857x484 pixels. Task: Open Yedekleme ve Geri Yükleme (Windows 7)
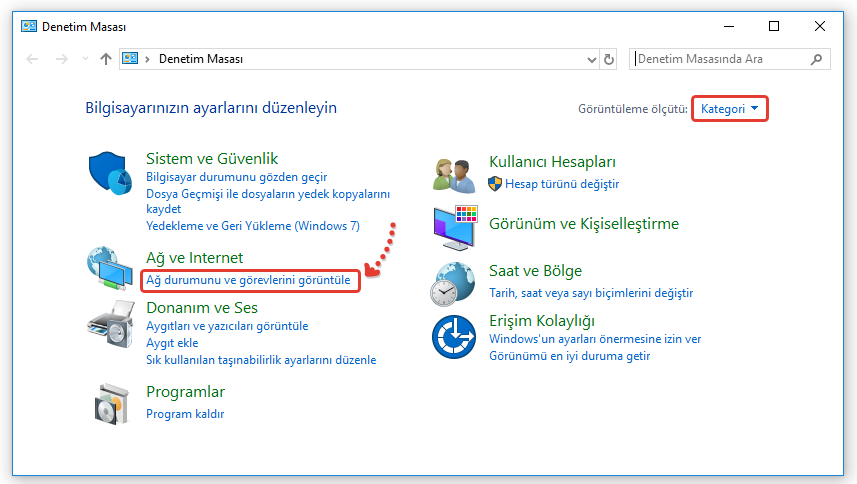[x=252, y=226]
